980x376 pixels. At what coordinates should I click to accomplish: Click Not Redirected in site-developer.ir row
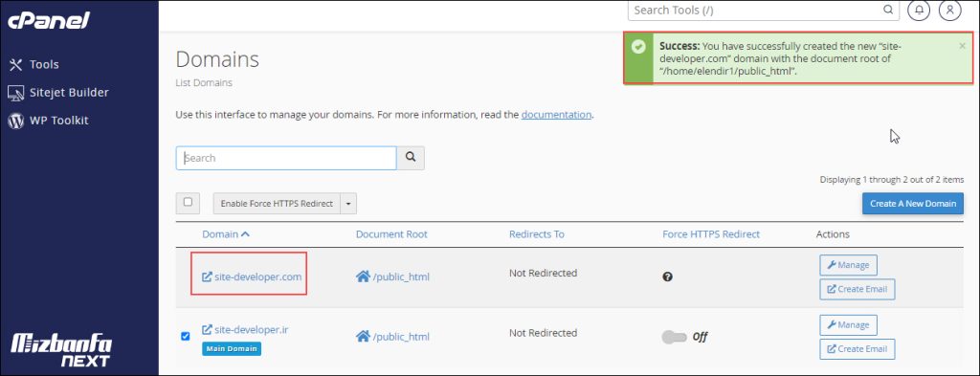tap(544, 333)
